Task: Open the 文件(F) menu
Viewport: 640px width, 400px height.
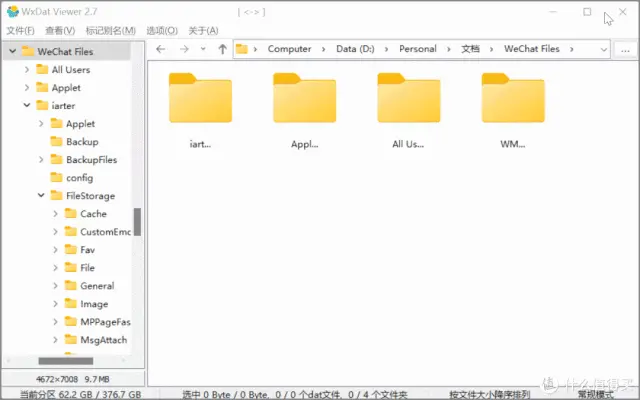Action: 20,31
